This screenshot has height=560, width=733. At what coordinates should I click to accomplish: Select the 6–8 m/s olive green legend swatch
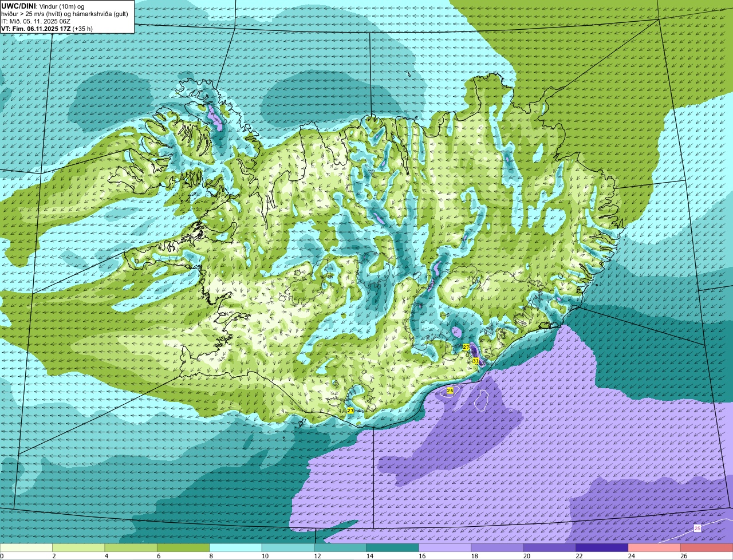point(183,548)
